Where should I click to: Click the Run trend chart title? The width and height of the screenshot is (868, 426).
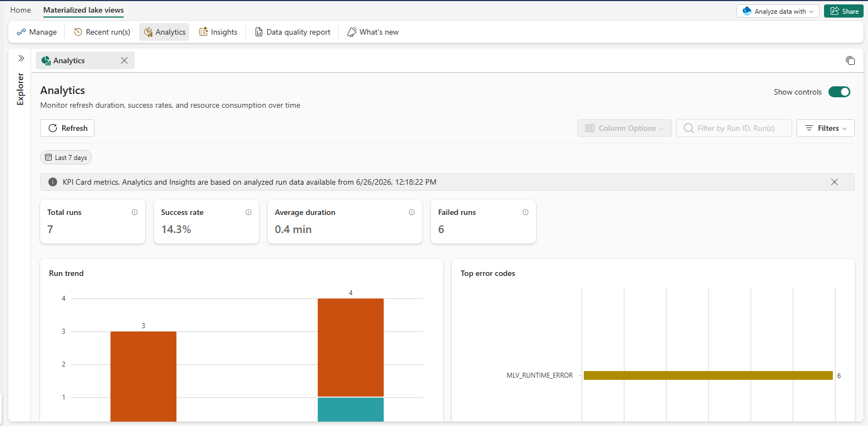[x=67, y=273]
